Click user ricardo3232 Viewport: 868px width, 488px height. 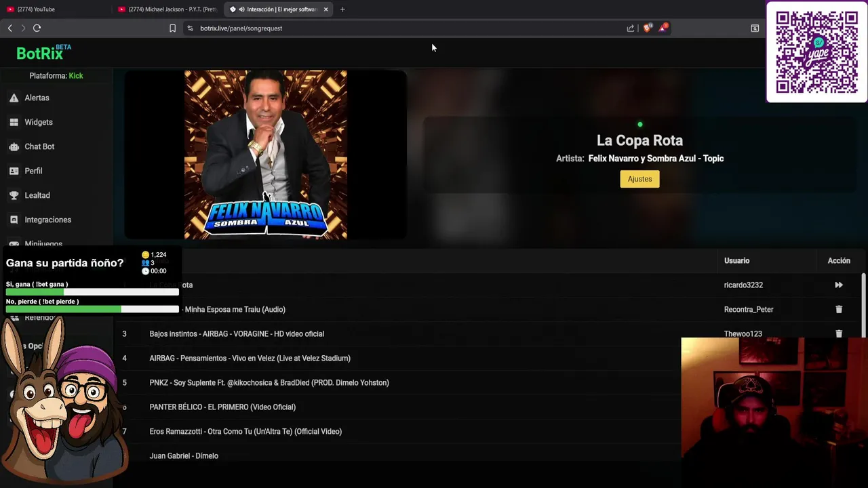point(743,285)
